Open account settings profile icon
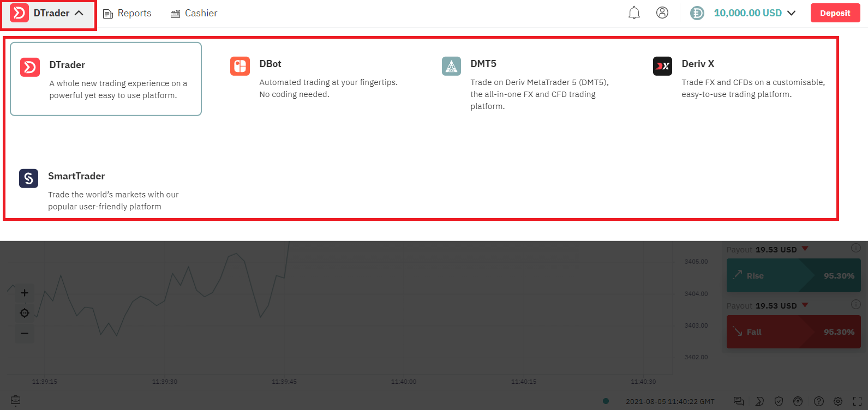The width and height of the screenshot is (868, 410). [662, 13]
